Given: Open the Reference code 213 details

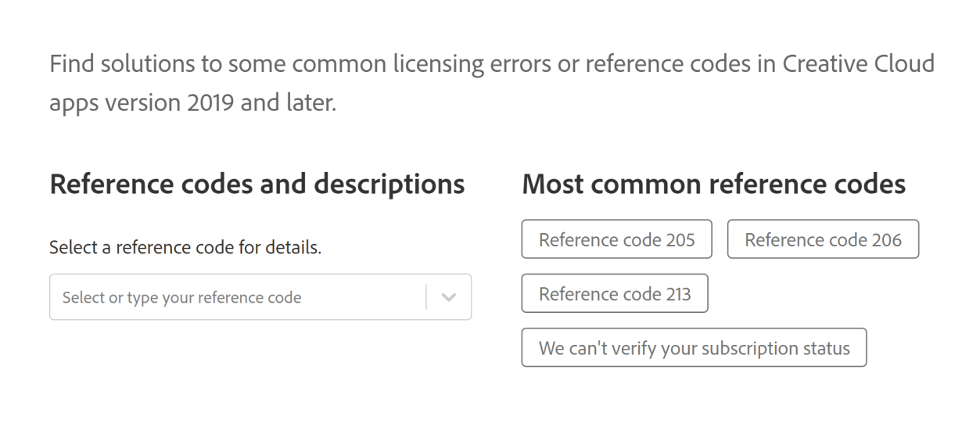Looking at the screenshot, I should [x=615, y=293].
